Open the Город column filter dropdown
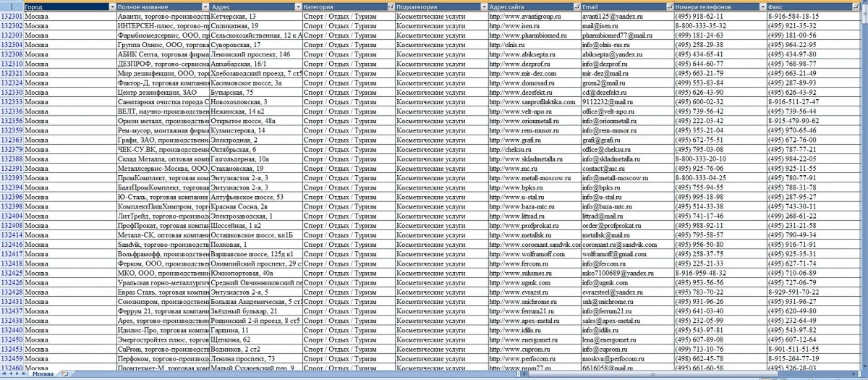Screen dimensions: 868x380 [111, 6]
